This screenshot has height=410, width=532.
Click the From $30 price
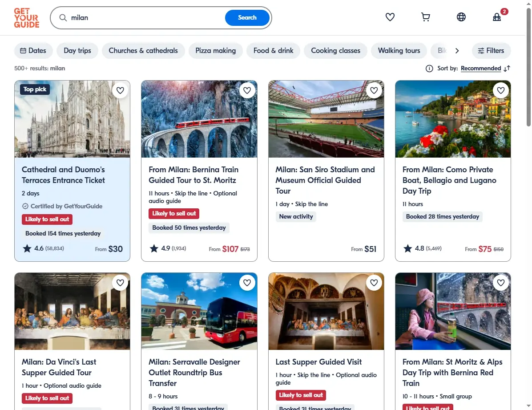coord(109,249)
